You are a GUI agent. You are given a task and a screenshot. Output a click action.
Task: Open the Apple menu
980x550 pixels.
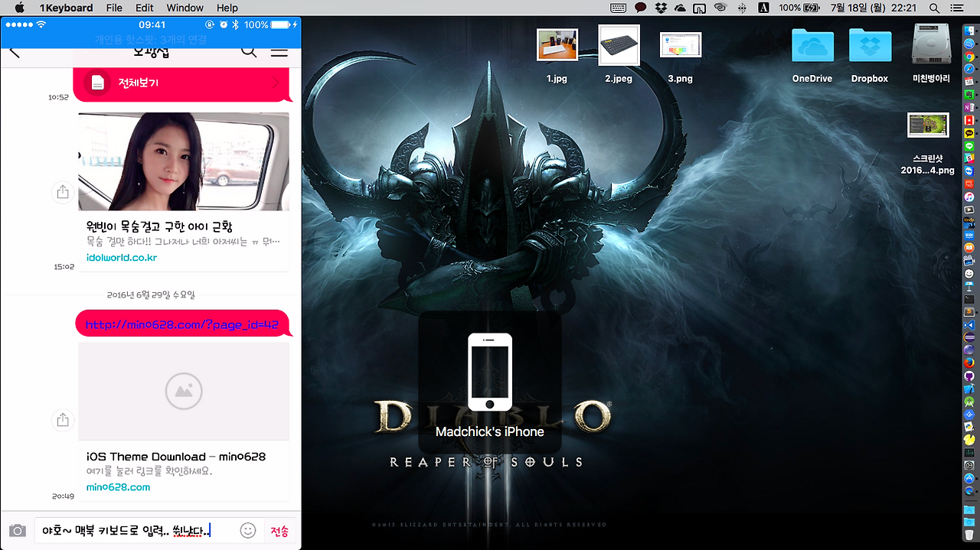click(20, 8)
